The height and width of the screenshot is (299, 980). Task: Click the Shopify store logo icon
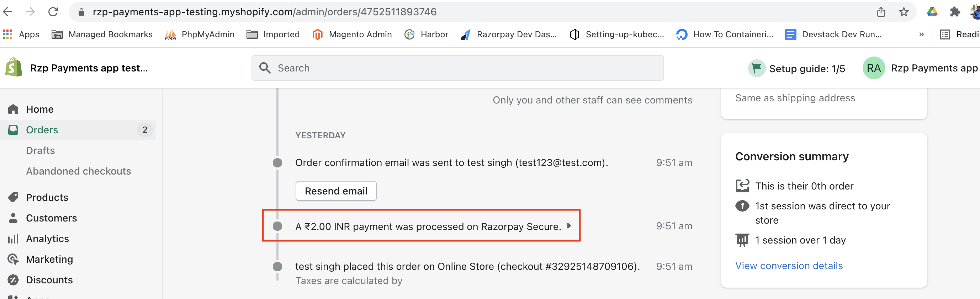pos(12,68)
